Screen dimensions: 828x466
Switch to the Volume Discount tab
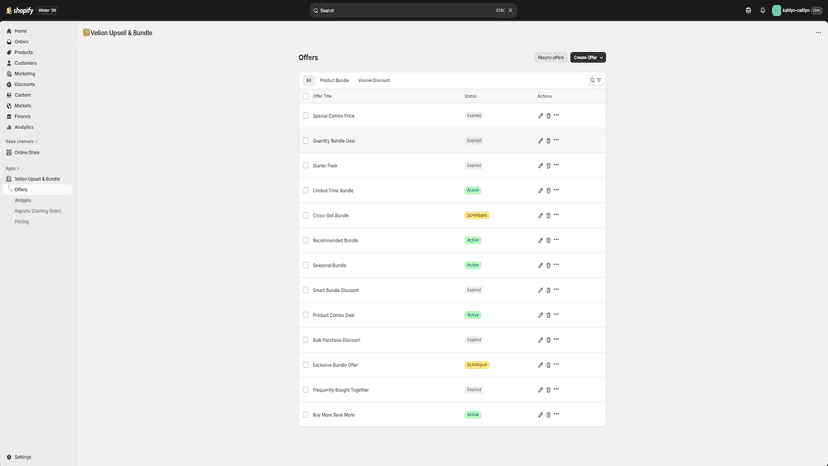click(x=374, y=80)
